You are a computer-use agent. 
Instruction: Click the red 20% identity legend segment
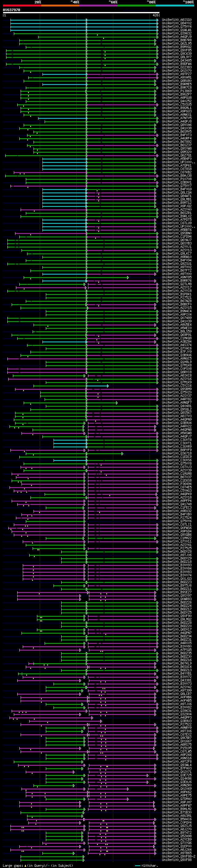tap(22, 6)
